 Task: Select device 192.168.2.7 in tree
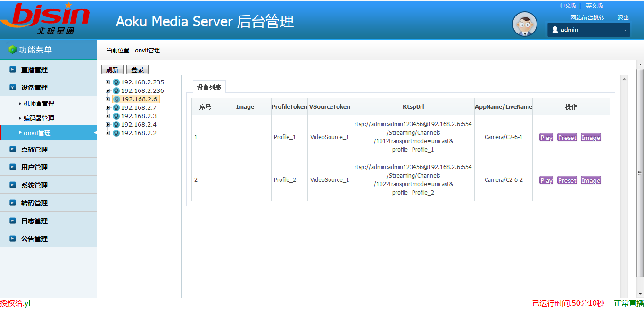(139, 108)
